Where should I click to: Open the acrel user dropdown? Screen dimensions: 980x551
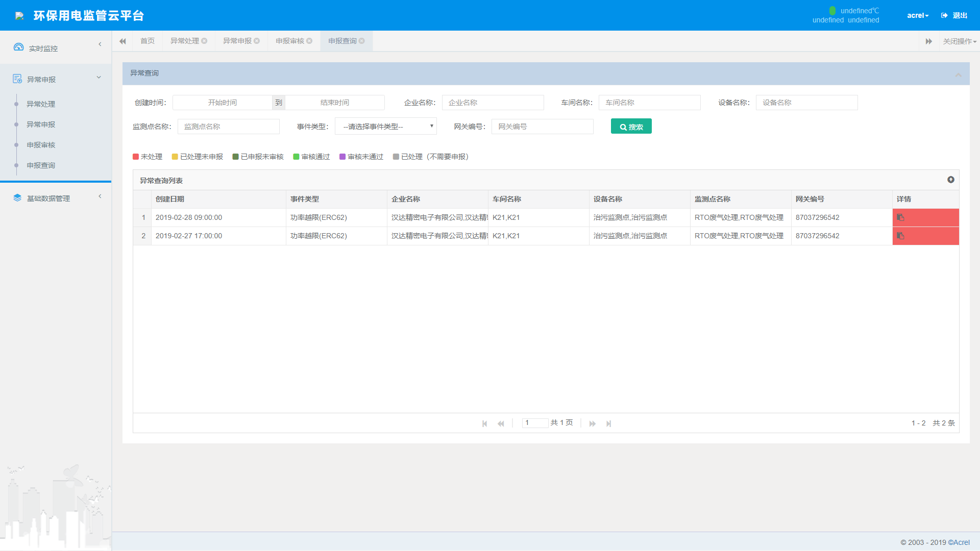918,15
